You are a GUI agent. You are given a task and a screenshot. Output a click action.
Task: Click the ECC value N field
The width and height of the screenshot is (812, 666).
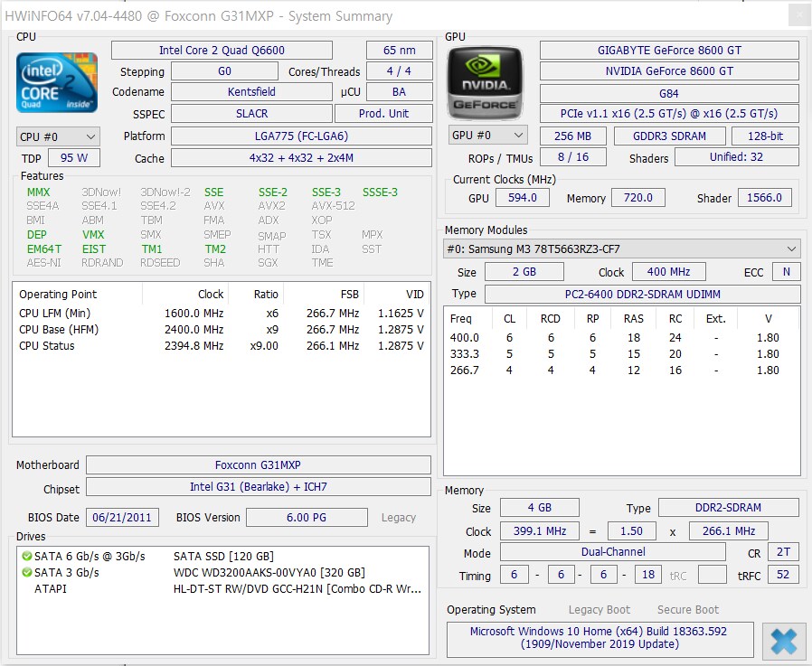(x=786, y=272)
